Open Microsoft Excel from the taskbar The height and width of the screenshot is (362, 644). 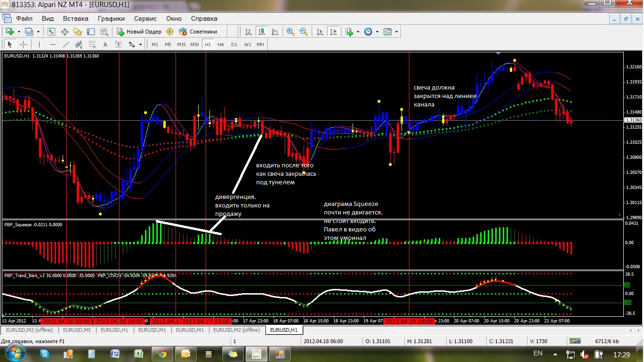coord(139,354)
